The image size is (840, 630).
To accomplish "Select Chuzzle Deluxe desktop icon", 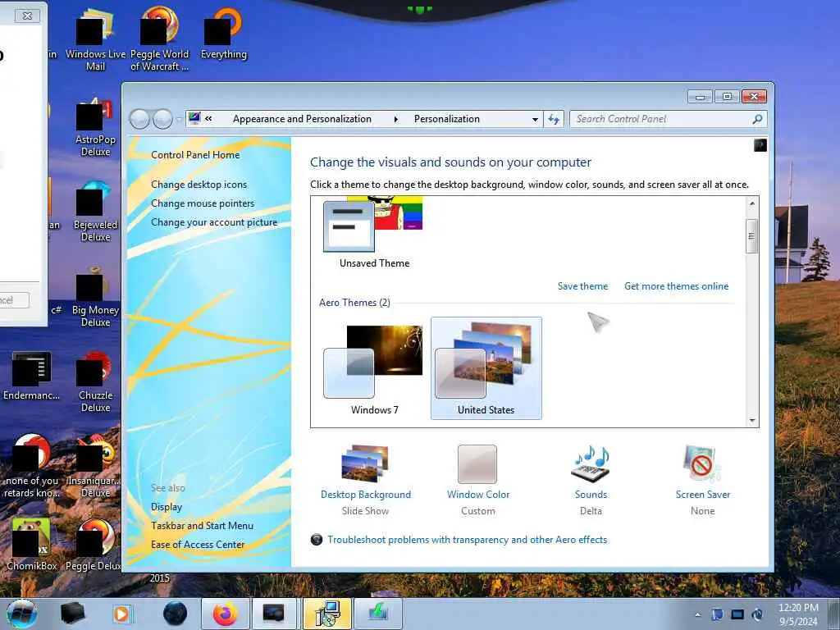I will [x=95, y=382].
